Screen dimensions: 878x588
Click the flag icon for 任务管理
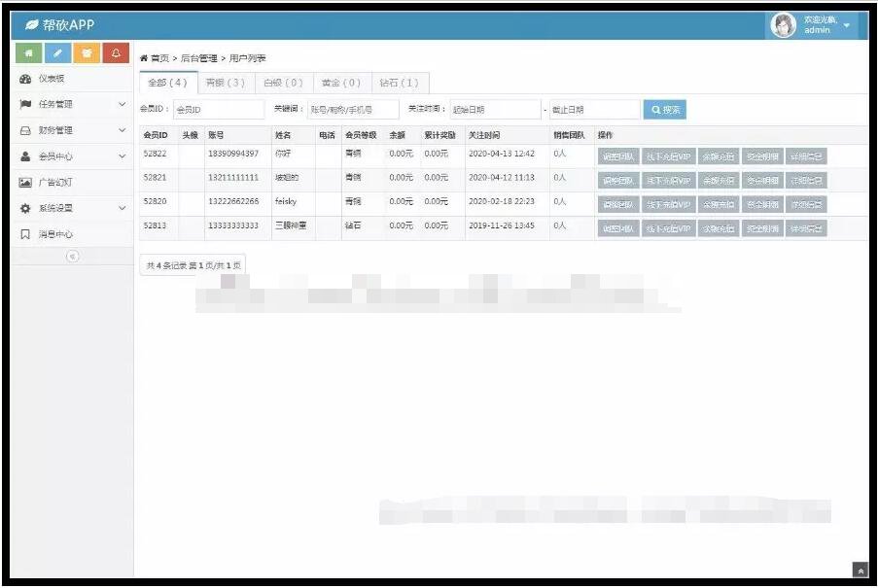(25, 105)
